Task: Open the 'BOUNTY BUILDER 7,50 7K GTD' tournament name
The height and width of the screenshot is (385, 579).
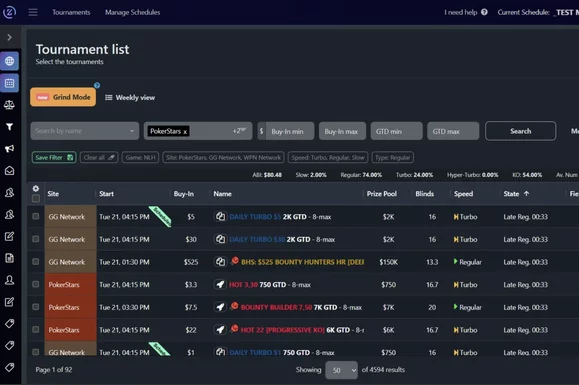Action: point(301,307)
